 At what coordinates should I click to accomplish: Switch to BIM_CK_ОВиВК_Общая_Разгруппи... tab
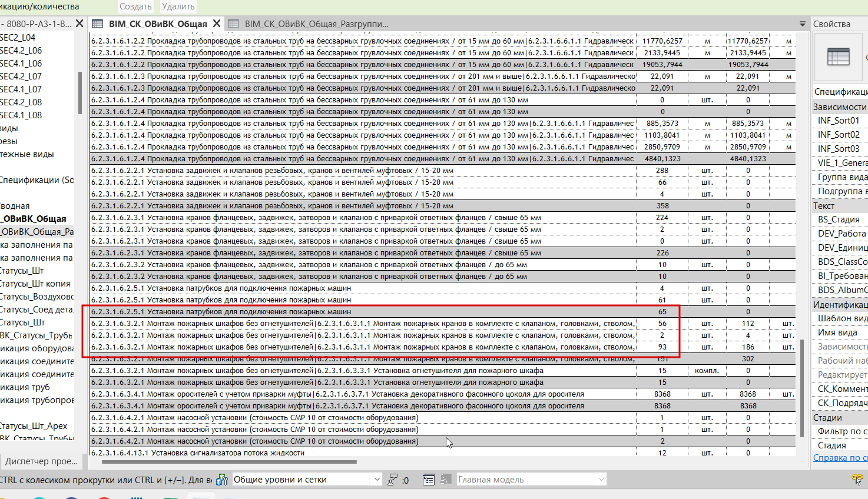(x=316, y=24)
